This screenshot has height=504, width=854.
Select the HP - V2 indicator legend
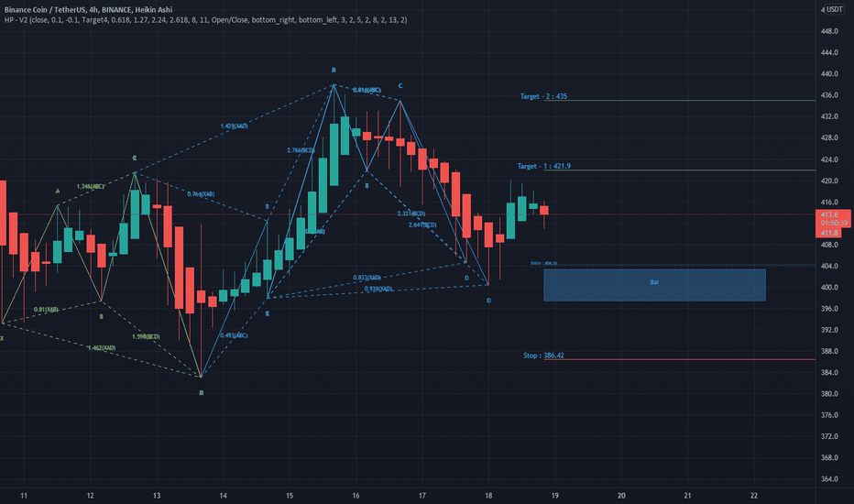click(205, 20)
